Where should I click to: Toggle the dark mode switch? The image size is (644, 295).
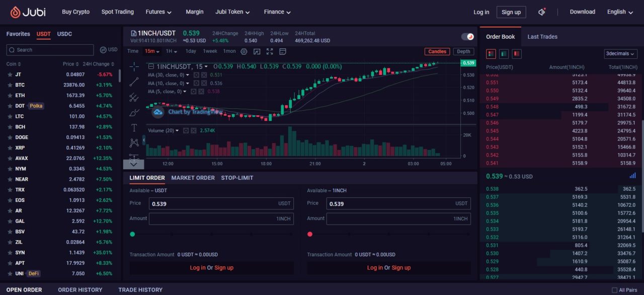[468, 37]
